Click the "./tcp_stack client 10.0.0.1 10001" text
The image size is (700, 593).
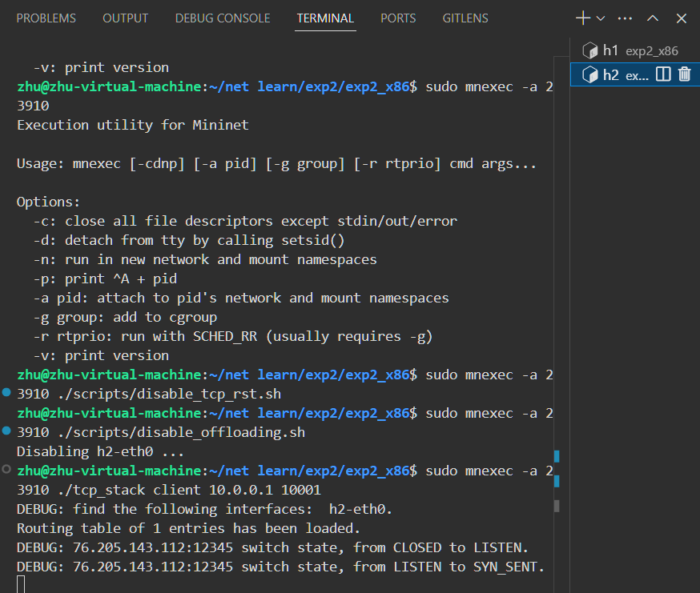tap(189, 490)
